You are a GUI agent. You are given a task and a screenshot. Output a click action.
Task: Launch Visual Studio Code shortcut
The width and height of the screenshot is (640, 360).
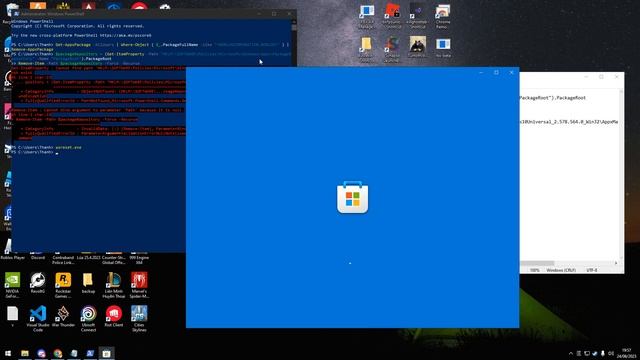(x=38, y=318)
